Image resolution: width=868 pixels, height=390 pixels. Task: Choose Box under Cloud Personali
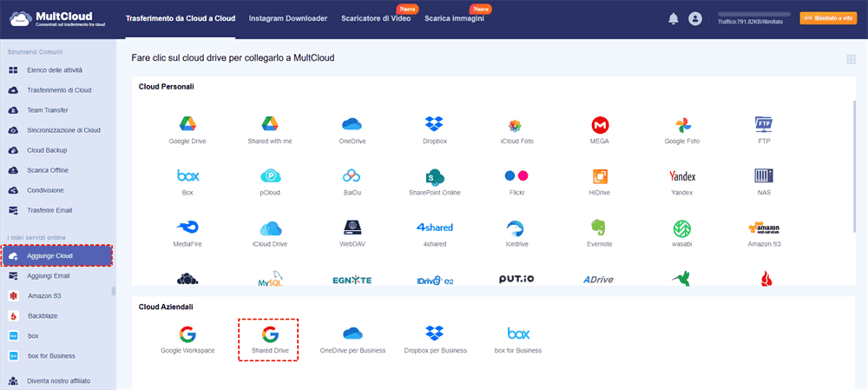(187, 182)
